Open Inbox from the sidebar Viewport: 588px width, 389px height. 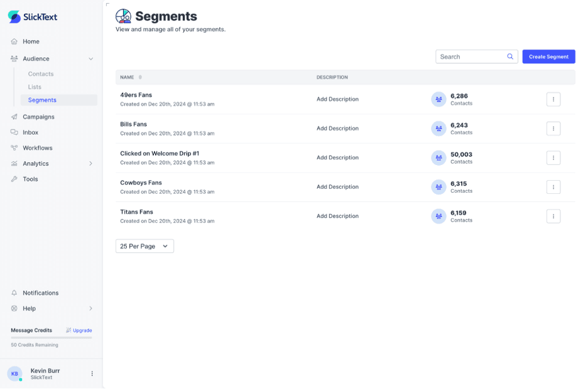pos(13,132)
